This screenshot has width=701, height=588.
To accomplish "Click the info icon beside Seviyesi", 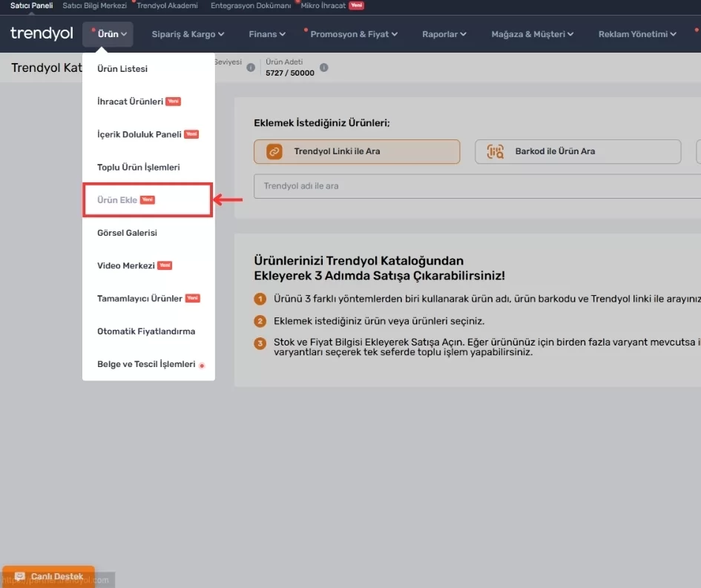I will pyautogui.click(x=251, y=67).
